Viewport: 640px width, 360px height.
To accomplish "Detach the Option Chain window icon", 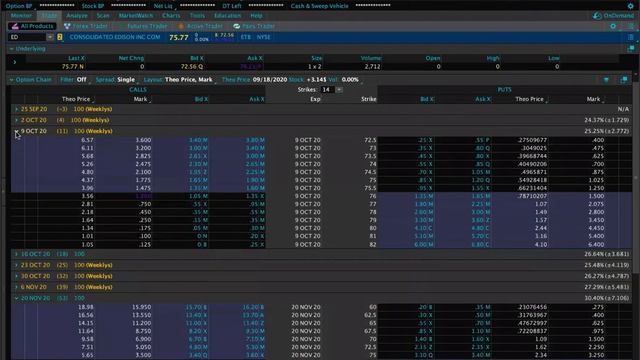I will (x=624, y=80).
